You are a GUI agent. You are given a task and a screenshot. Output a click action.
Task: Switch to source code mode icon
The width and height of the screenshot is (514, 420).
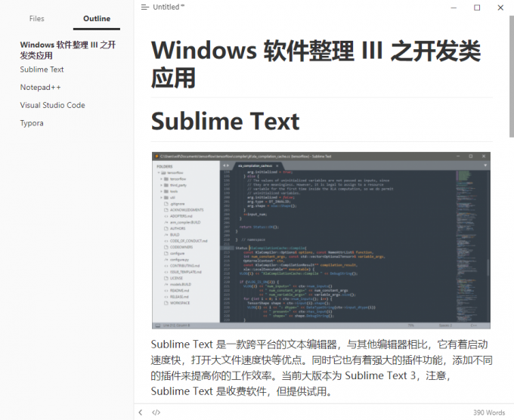click(156, 412)
